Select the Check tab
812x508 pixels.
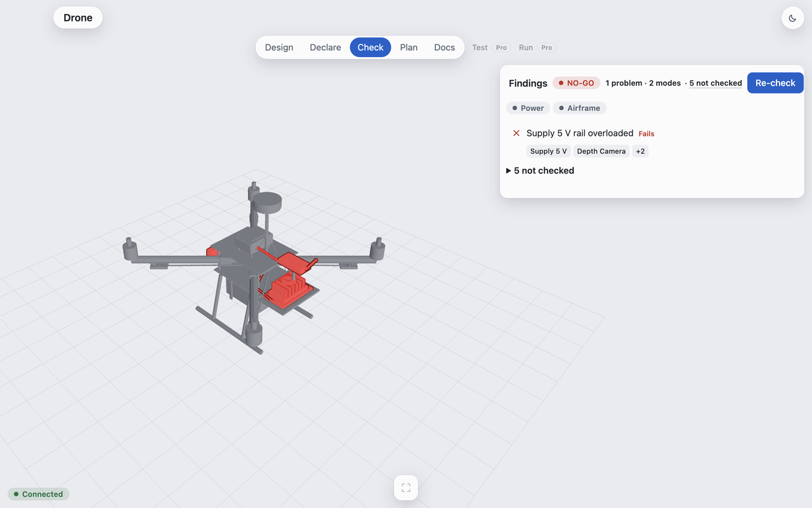point(370,48)
